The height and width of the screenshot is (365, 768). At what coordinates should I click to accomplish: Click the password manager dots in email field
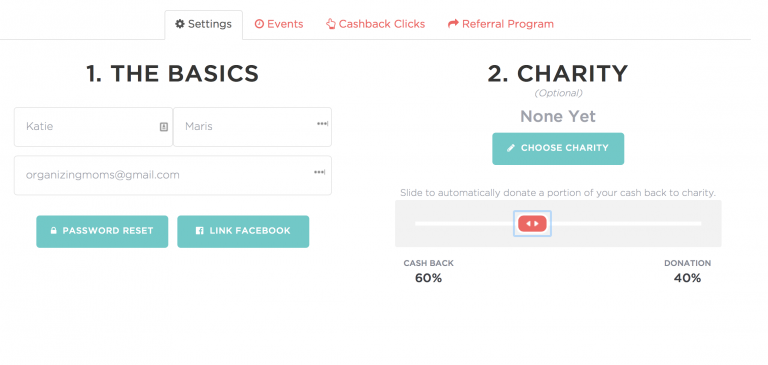point(319,172)
